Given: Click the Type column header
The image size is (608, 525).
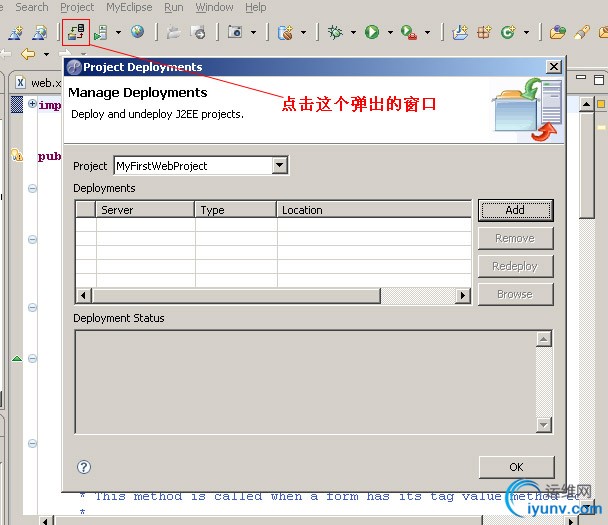Looking at the screenshot, I should pyautogui.click(x=236, y=210).
